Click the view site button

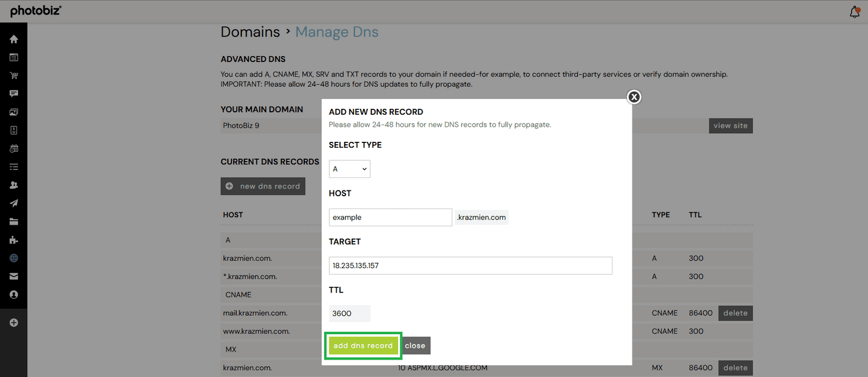(730, 126)
